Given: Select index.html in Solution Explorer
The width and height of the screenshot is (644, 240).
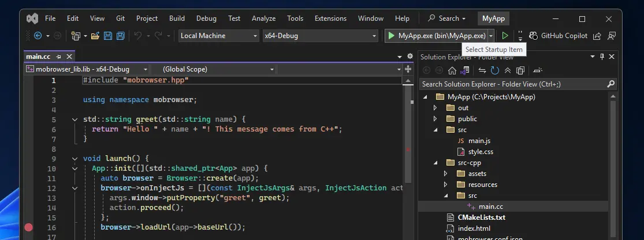Looking at the screenshot, I should pos(474,228).
